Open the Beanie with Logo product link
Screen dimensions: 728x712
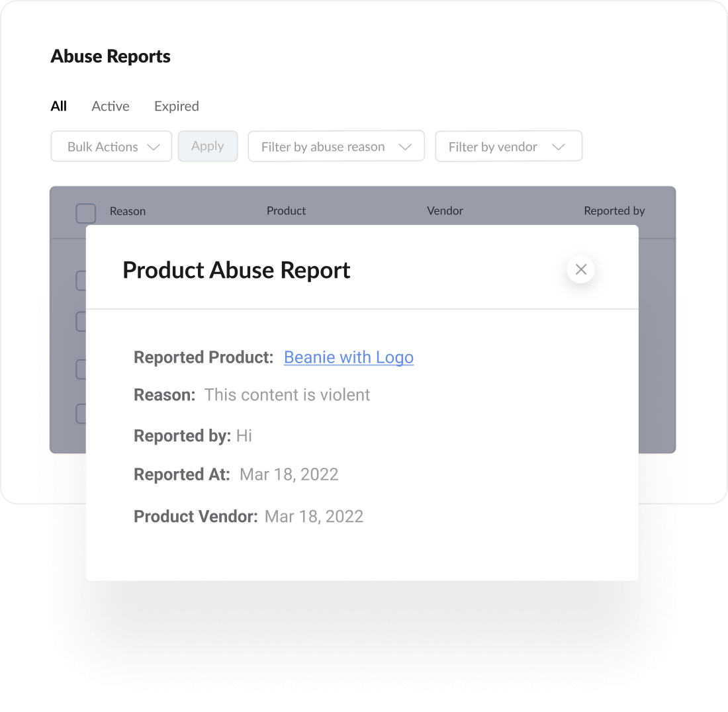pyautogui.click(x=349, y=357)
